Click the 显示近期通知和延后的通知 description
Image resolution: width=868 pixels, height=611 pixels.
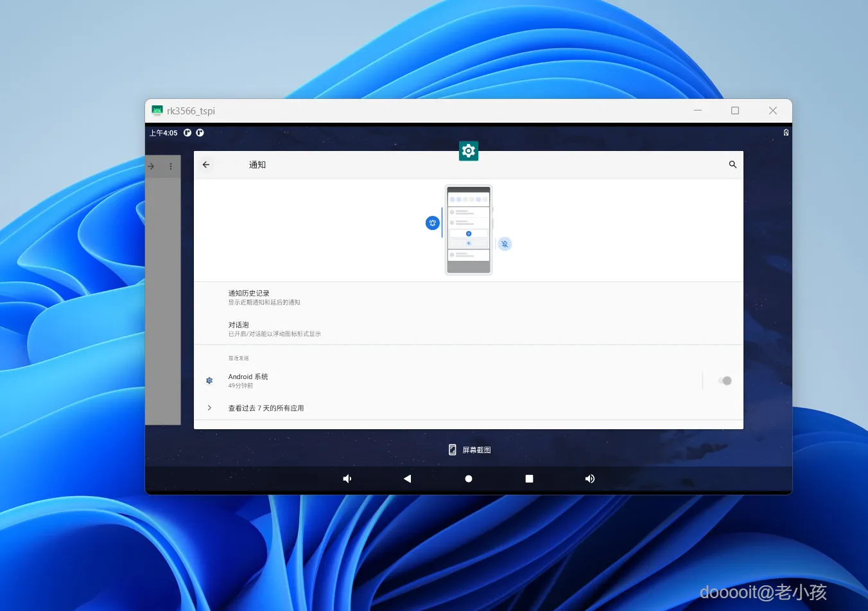(x=264, y=303)
